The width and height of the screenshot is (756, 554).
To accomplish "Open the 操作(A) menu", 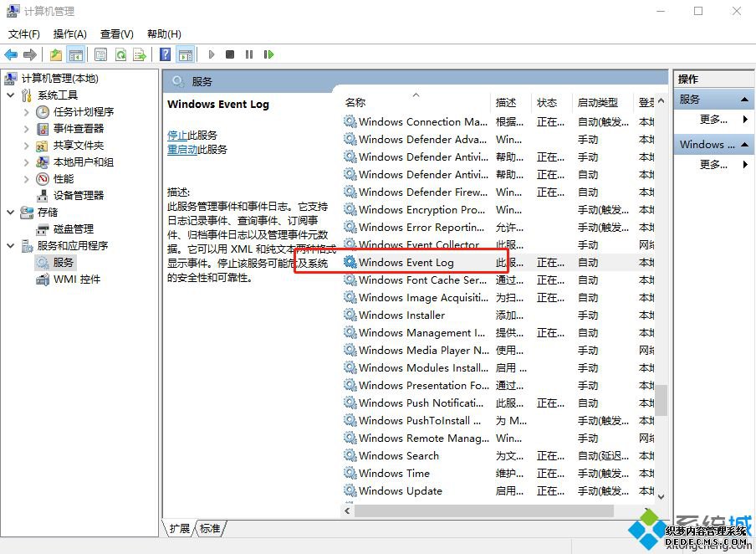I will tap(70, 34).
